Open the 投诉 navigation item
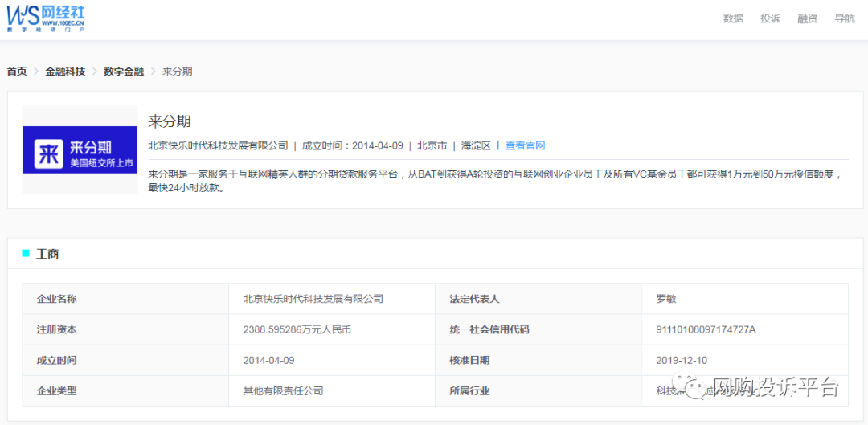This screenshot has height=425, width=868. click(x=770, y=18)
